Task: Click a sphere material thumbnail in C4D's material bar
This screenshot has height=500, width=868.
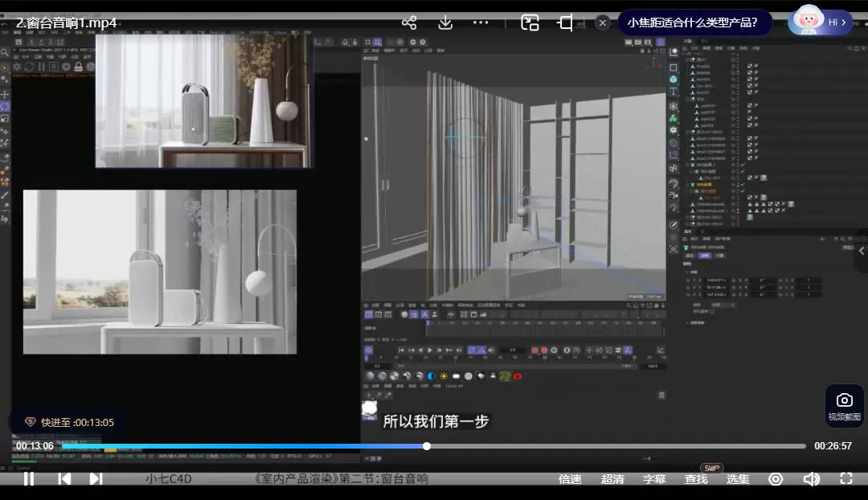Action: pyautogui.click(x=370, y=375)
